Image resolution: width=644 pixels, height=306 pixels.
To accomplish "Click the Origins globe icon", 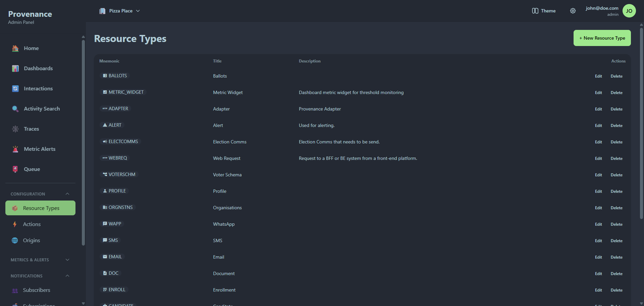I will point(14,240).
